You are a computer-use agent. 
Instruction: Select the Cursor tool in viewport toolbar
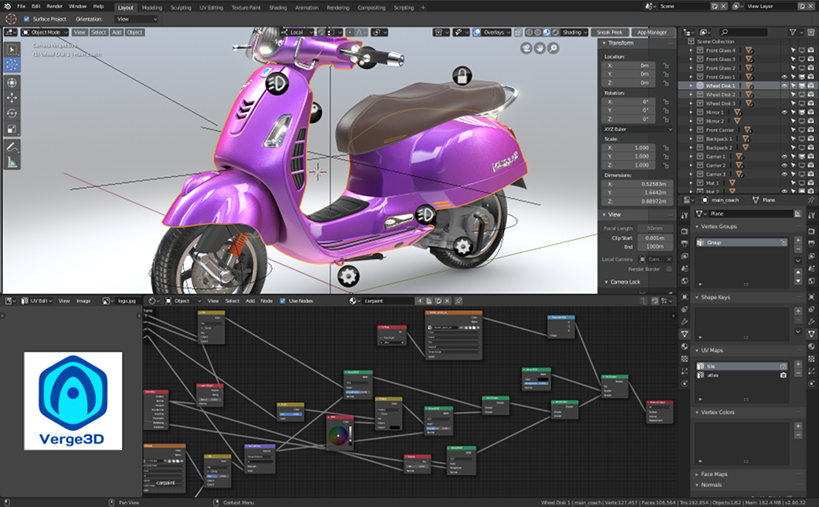pyautogui.click(x=12, y=65)
